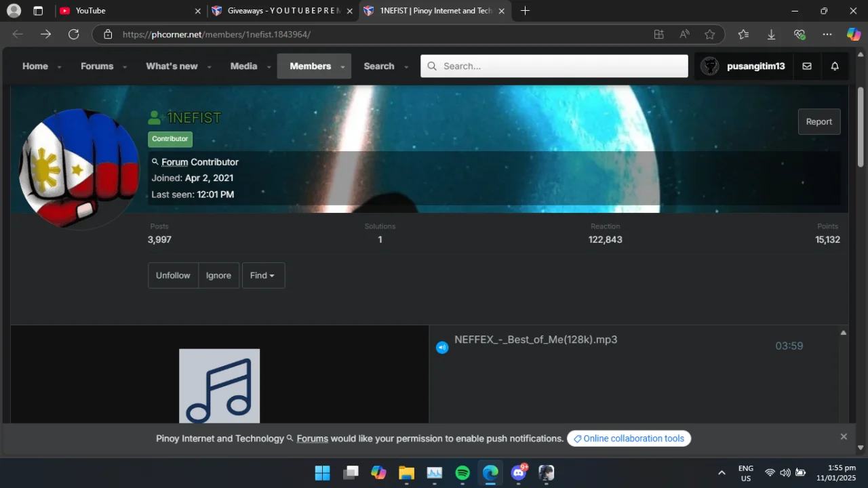Click the Points value 15,132

pyautogui.click(x=827, y=239)
